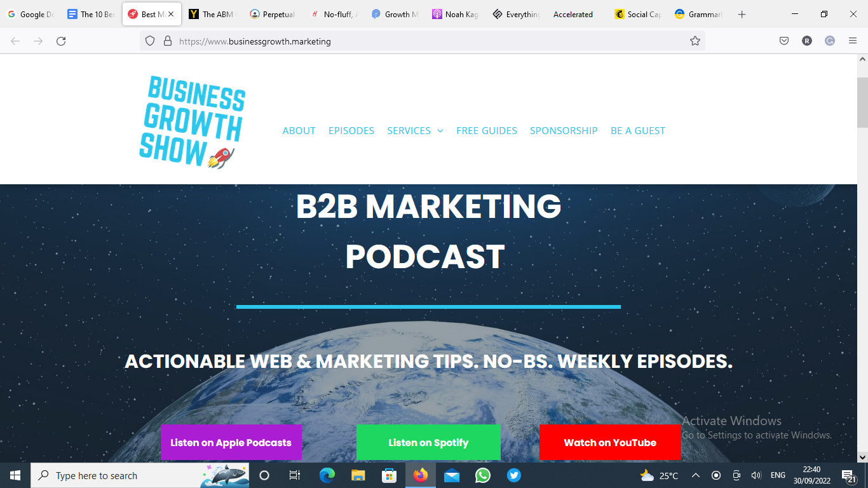Open the EPISODES navigation link
The height and width of the screenshot is (488, 868).
[351, 130]
